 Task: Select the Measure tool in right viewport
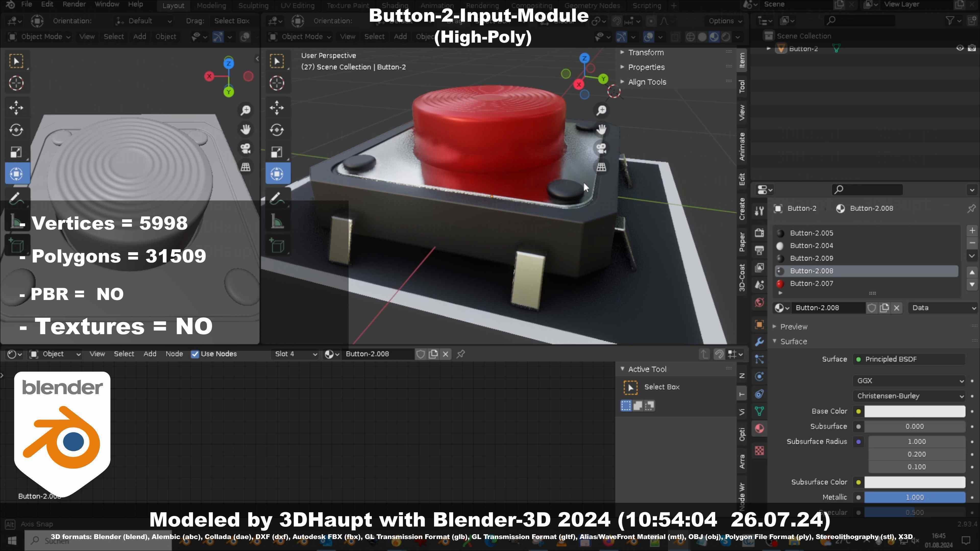[x=277, y=221]
